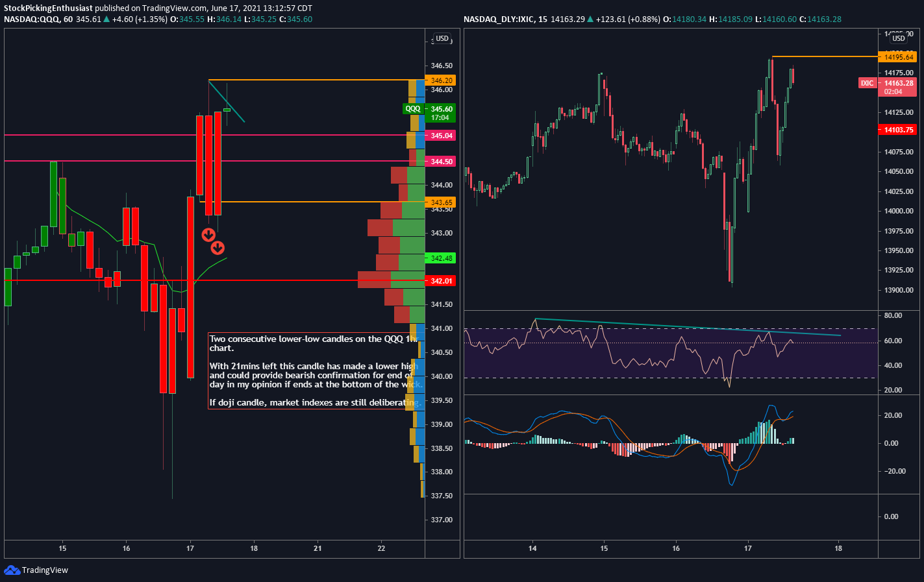Viewport: 924px width, 582px height.
Task: Click the 340.00 price axis value
Action: click(x=442, y=376)
